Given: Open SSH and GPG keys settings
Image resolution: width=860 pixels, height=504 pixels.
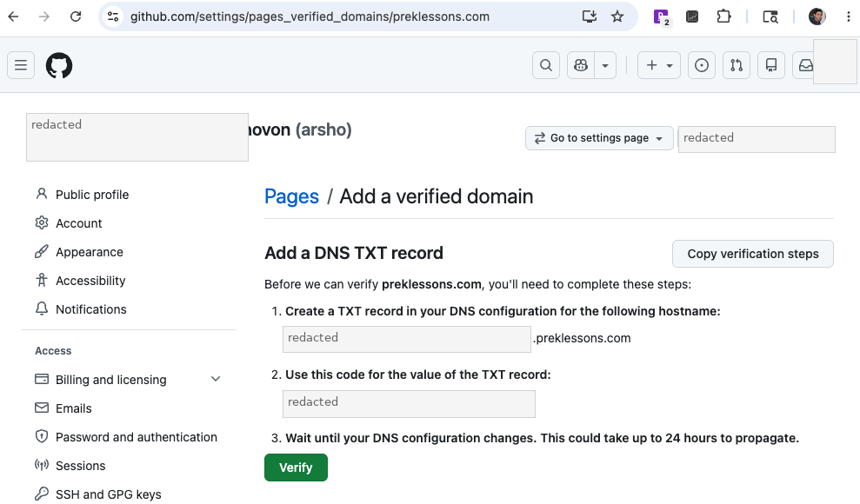Looking at the screenshot, I should pyautogui.click(x=108, y=494).
